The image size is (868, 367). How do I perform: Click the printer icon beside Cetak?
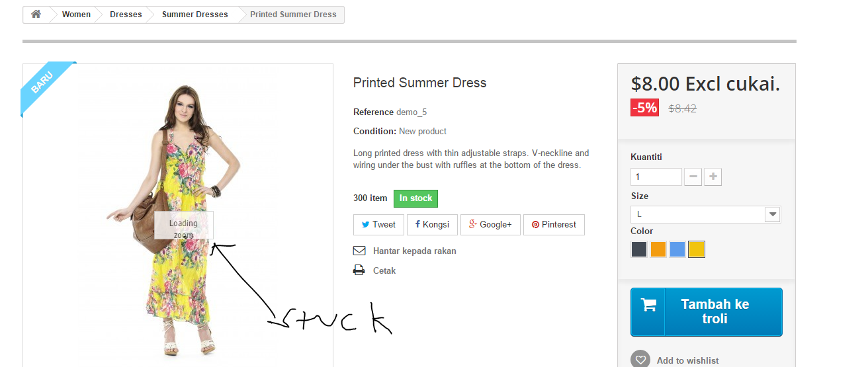(x=359, y=270)
